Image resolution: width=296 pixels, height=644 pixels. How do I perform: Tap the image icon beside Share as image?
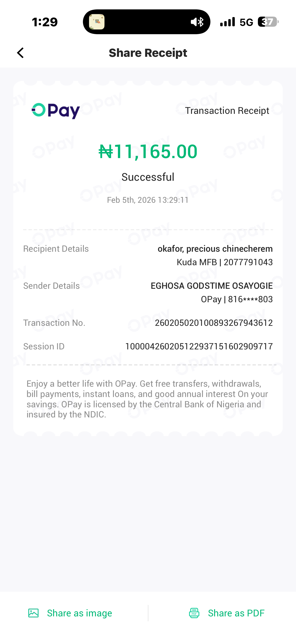[33, 613]
